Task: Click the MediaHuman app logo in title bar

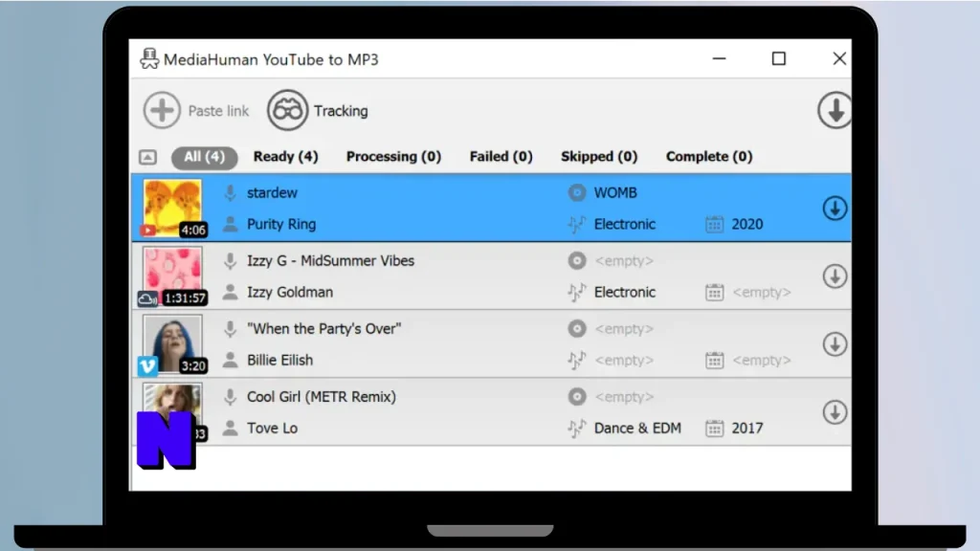Action: pos(148,58)
